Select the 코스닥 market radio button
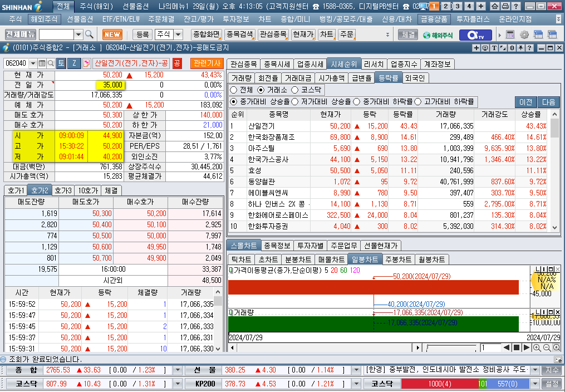This screenshot has width=565, height=392. click(x=295, y=90)
